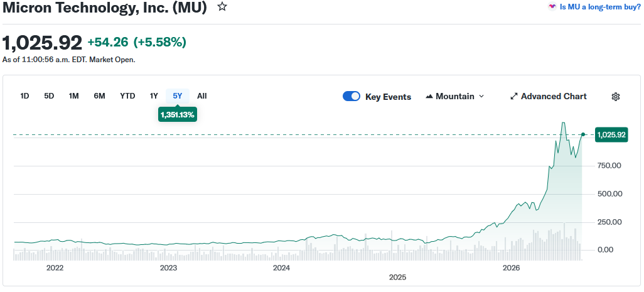Select the 1Y time range
The image size is (644, 292).
(154, 96)
